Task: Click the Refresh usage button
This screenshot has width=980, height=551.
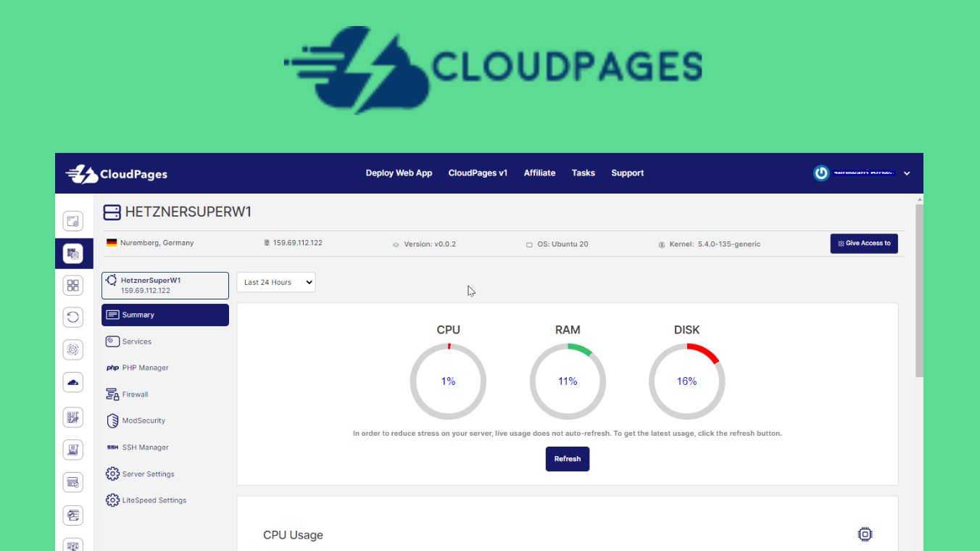Action: [568, 459]
